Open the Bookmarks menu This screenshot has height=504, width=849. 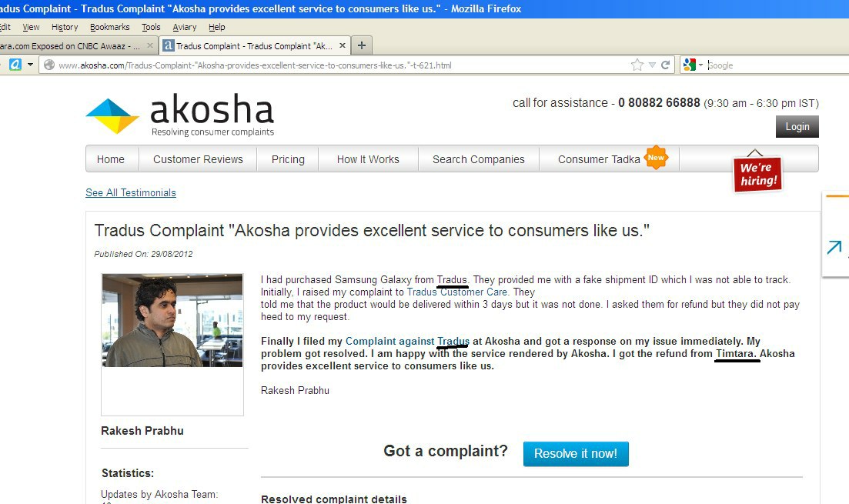(109, 27)
